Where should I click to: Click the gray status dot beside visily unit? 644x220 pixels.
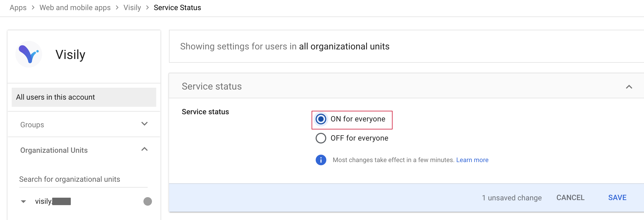(x=148, y=201)
